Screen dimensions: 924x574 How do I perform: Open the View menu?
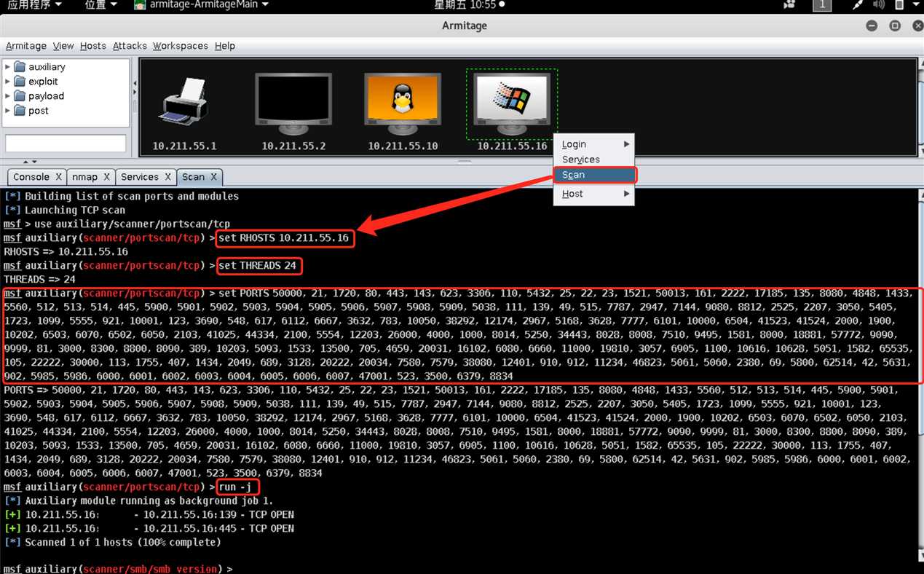point(63,46)
